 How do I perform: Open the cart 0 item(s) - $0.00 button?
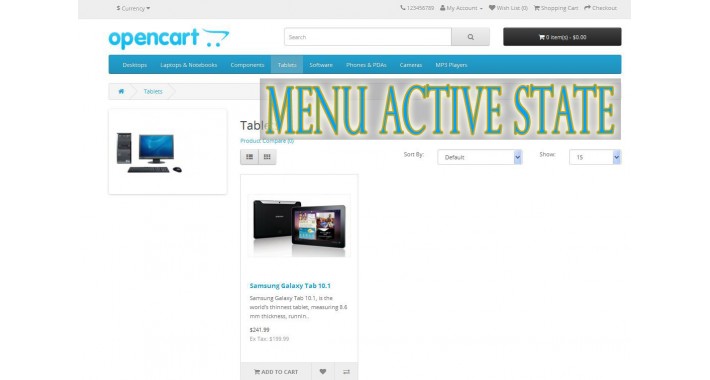click(562, 37)
